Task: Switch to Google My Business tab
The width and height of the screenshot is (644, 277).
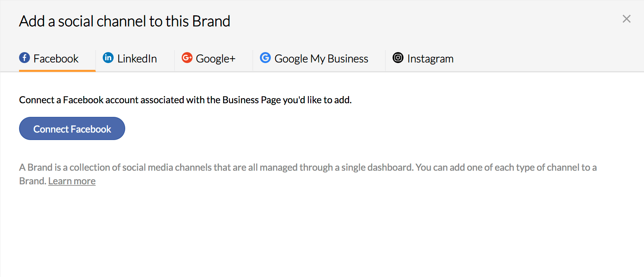Action: point(321,59)
